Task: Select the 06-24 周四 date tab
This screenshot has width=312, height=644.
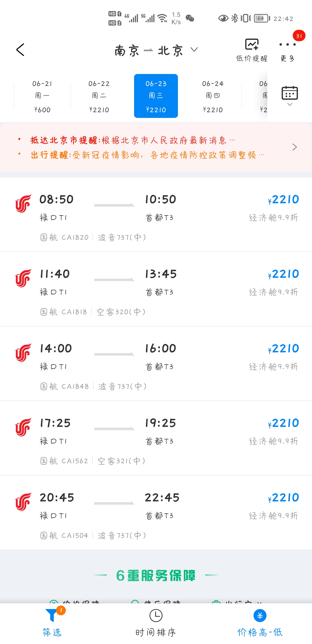Action: pyautogui.click(x=213, y=96)
